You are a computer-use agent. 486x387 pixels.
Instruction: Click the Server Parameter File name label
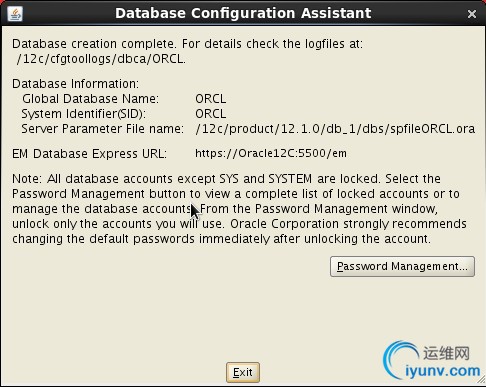pos(102,129)
